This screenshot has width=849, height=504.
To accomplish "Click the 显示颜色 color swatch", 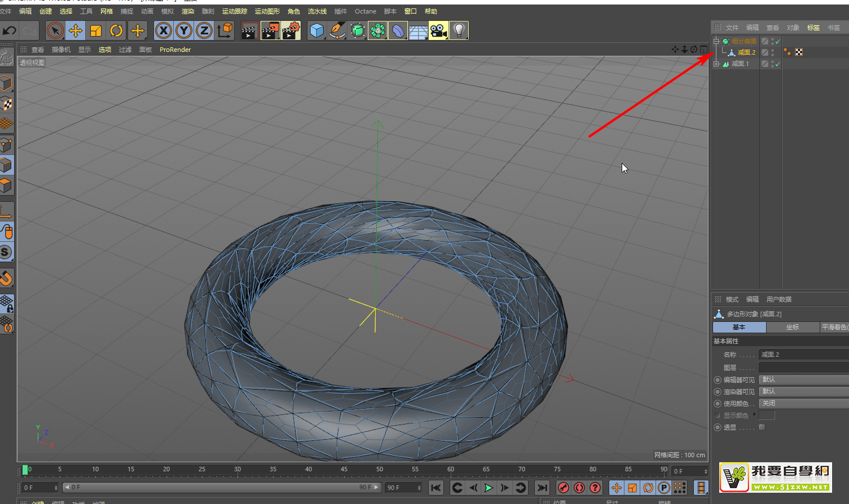I will [767, 415].
